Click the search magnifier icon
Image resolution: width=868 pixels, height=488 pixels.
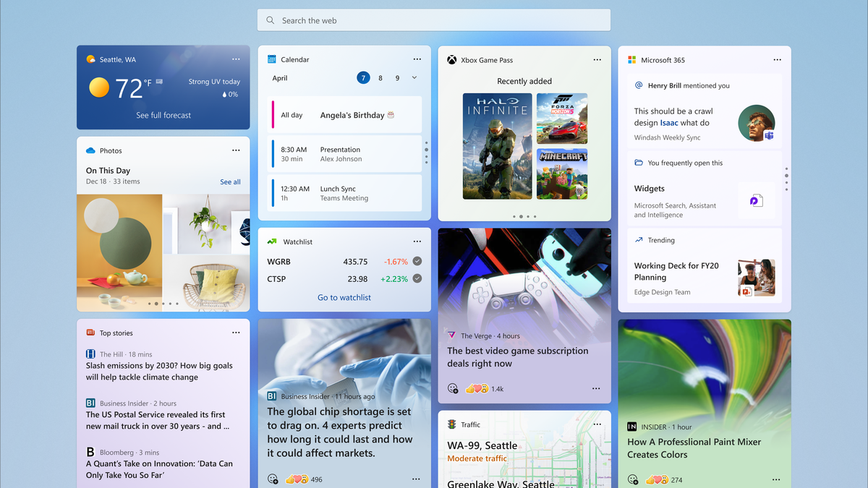[x=270, y=20]
